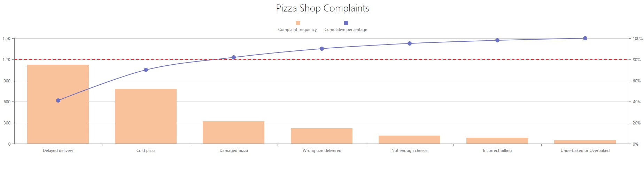Click the Damaged pizza bar

pyautogui.click(x=233, y=132)
